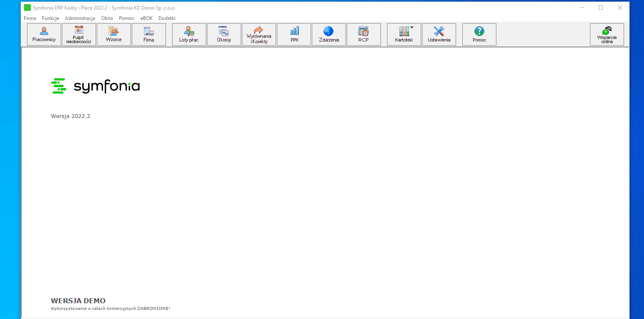The width and height of the screenshot is (644, 319).
Task: Open the Dodatki menu
Action: [x=167, y=18]
